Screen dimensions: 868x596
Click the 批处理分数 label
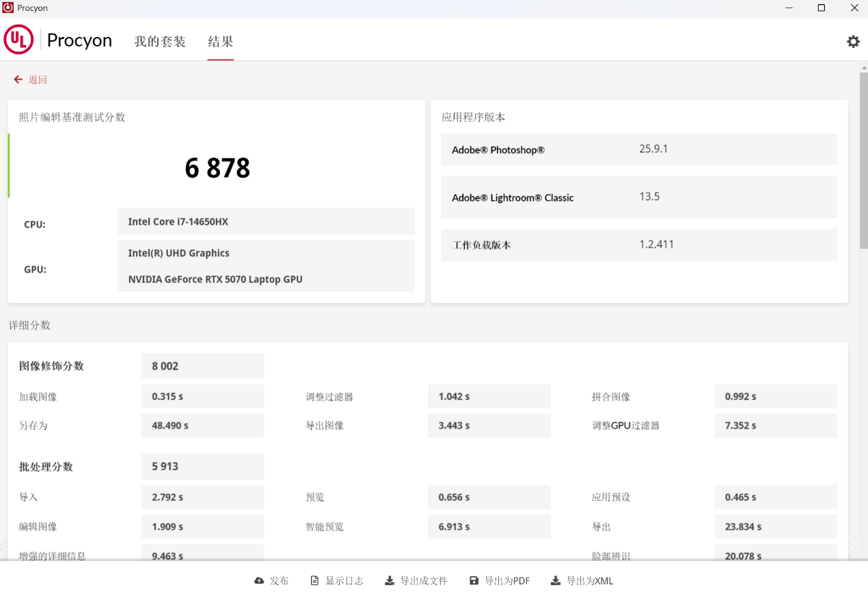[46, 467]
